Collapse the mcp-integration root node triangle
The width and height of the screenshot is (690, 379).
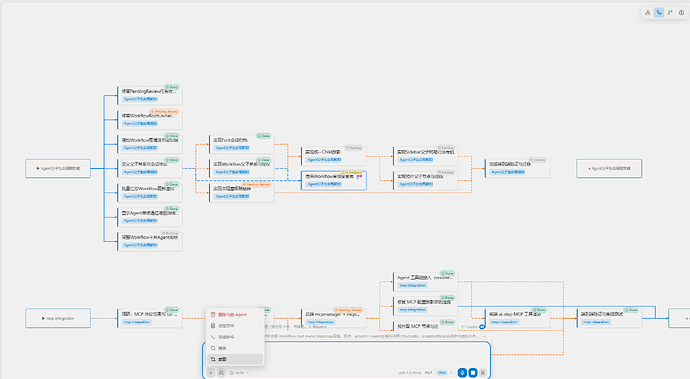[43, 318]
